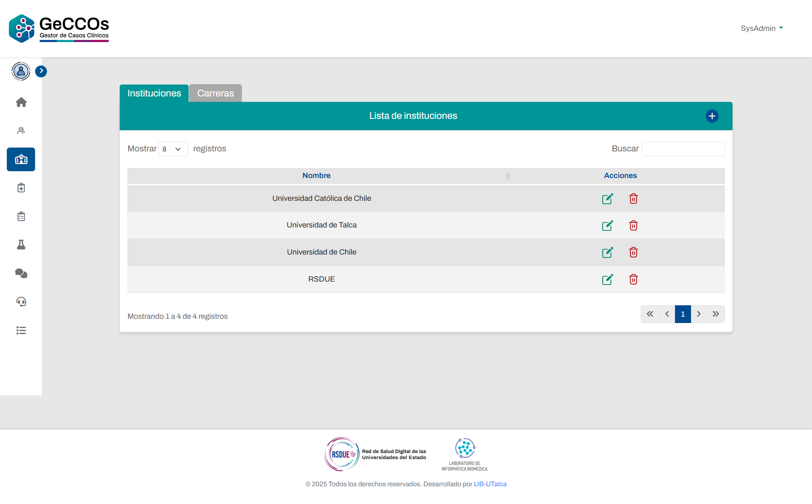Click the Lista de instituciones heading

pyautogui.click(x=413, y=116)
